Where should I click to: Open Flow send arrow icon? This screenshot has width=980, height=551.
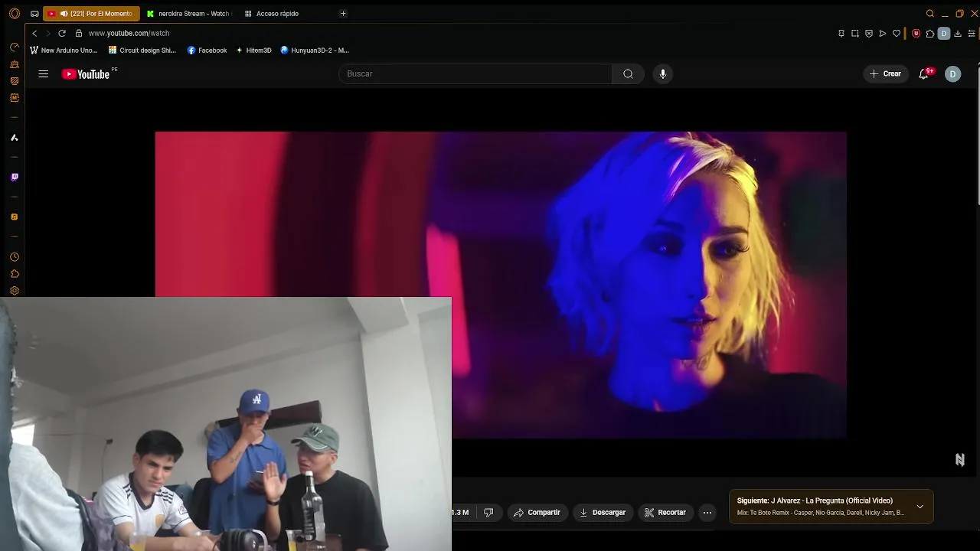[x=883, y=34]
